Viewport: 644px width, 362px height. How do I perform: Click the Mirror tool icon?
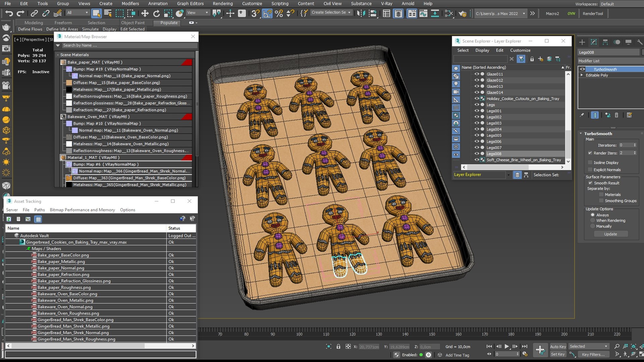pyautogui.click(x=361, y=13)
